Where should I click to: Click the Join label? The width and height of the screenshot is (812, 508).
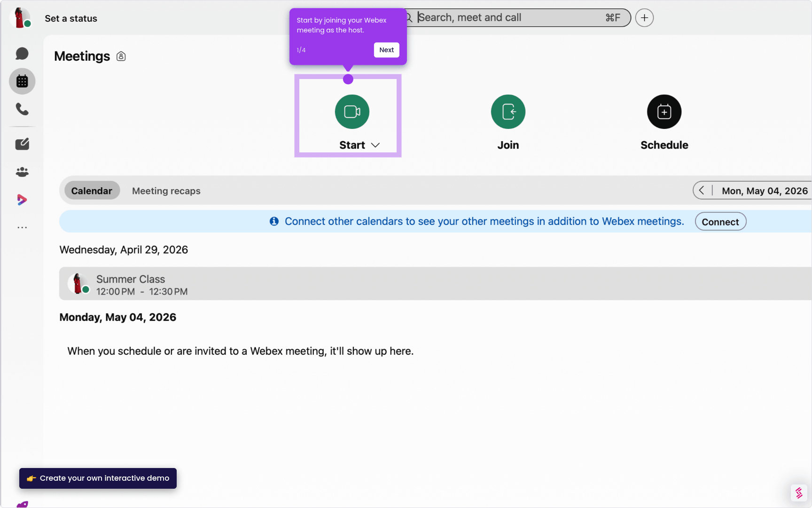pyautogui.click(x=508, y=145)
